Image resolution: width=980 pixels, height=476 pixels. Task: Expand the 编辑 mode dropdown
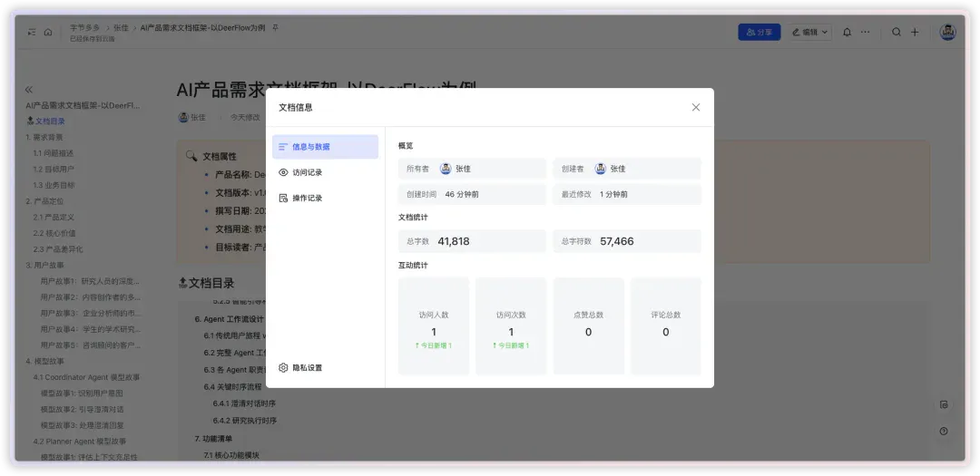click(810, 33)
